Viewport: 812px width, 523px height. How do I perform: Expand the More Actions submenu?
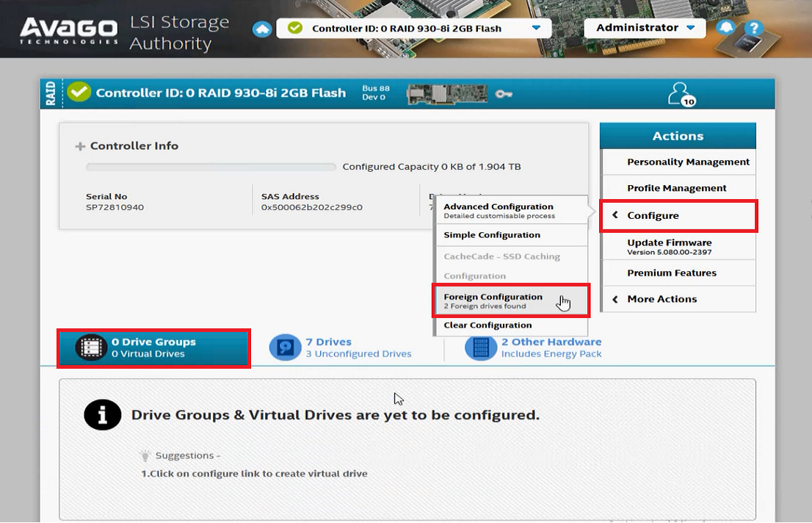pos(661,299)
